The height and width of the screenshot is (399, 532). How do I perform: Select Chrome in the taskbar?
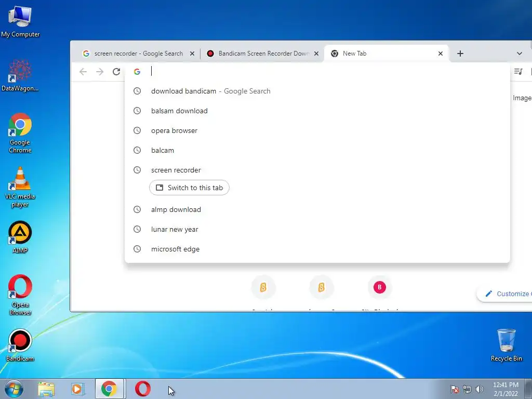click(x=109, y=389)
